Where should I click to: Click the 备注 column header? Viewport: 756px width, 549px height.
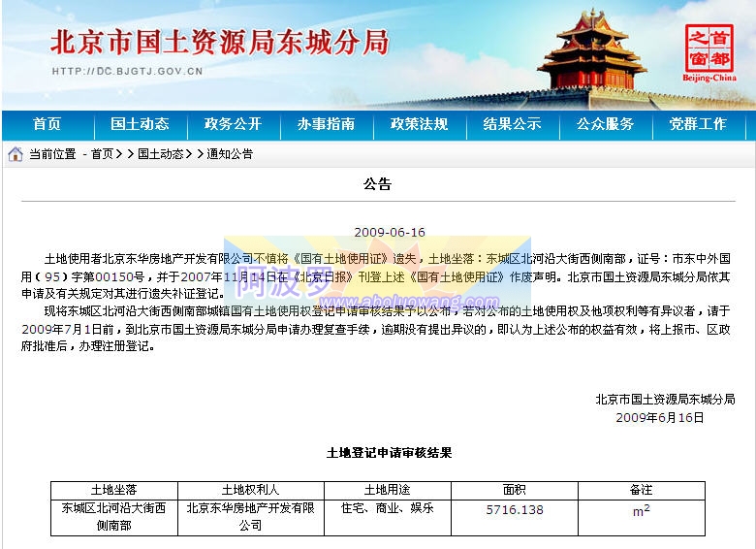click(642, 490)
